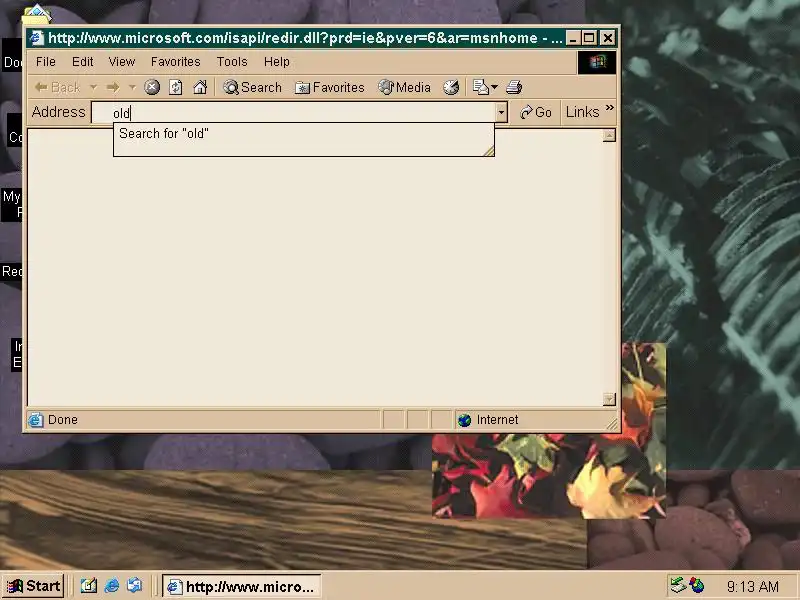Print the page with Print icon
This screenshot has width=800, height=600.
pos(514,87)
